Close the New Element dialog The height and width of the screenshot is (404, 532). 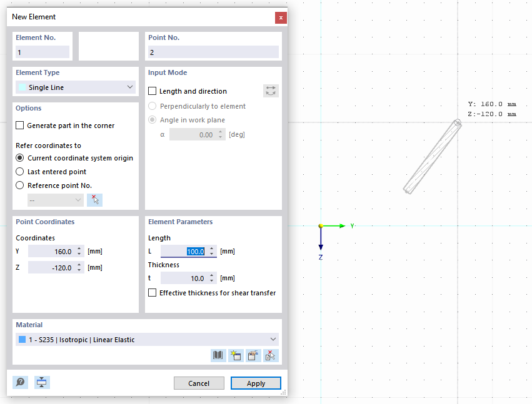281,17
